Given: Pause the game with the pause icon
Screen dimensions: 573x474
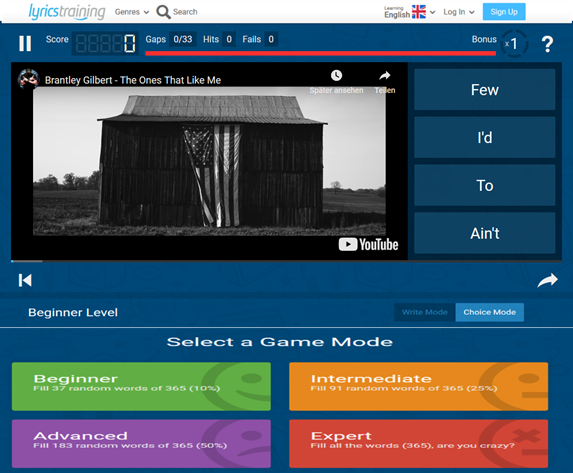Looking at the screenshot, I should tap(25, 43).
